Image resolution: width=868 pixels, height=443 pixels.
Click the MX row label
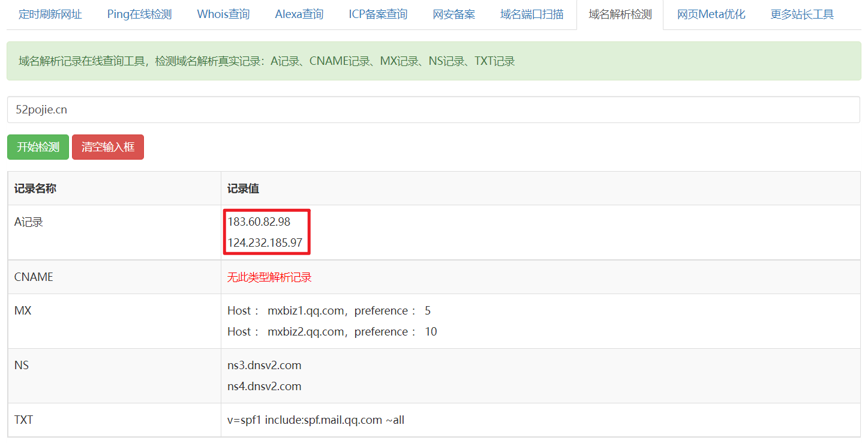23,311
